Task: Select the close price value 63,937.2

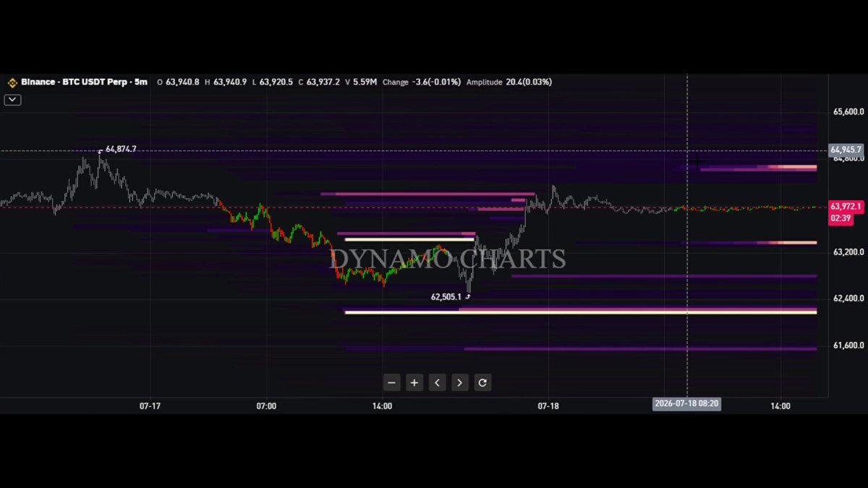Action: (x=323, y=82)
